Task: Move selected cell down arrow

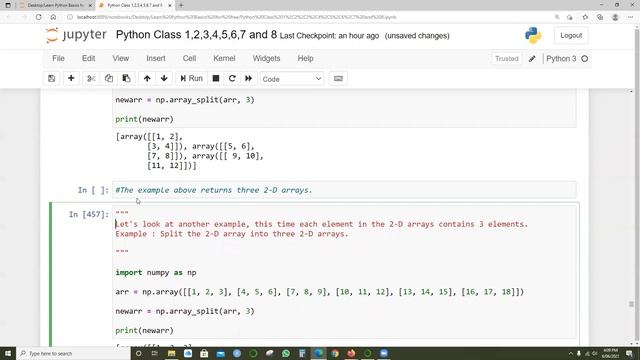Action: point(164,78)
